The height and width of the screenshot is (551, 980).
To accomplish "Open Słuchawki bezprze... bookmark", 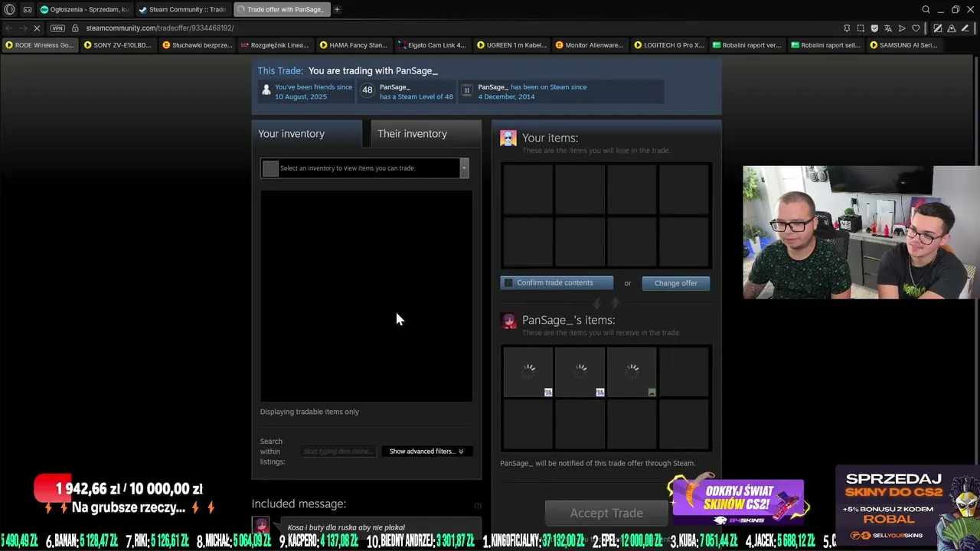I will pyautogui.click(x=198, y=45).
